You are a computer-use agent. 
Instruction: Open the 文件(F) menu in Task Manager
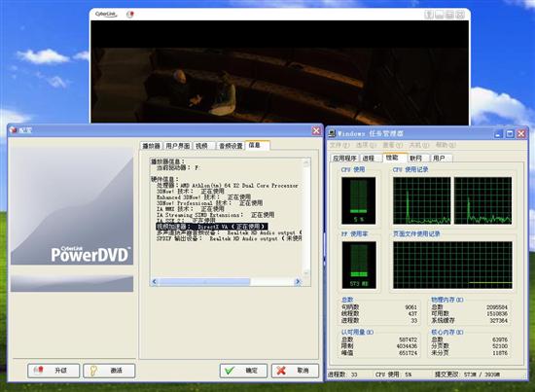339,145
